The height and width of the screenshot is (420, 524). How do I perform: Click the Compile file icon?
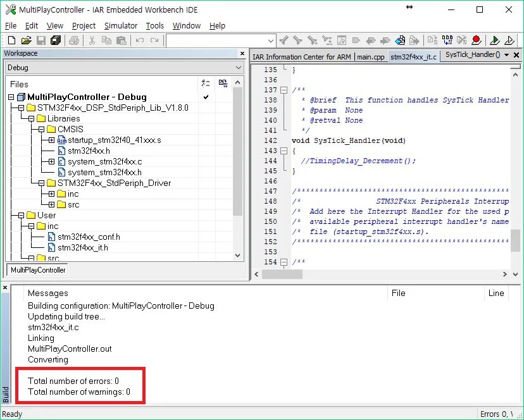pos(432,40)
